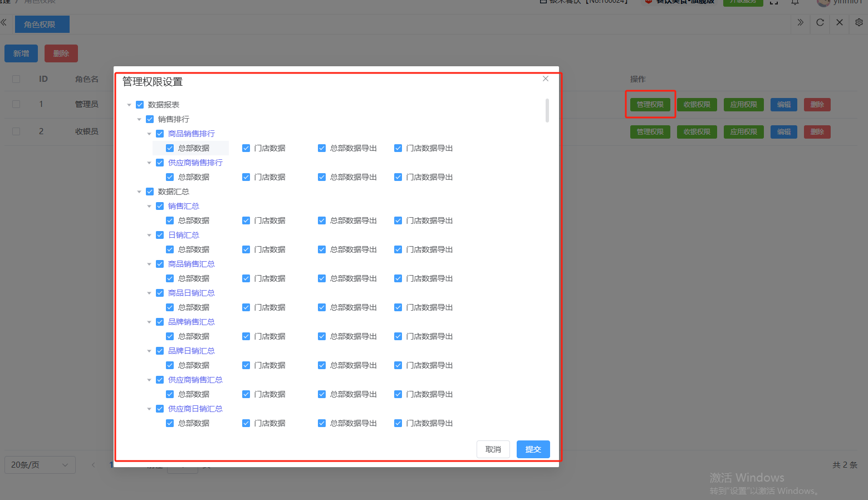Click the 取消 cancel button
Screen dimensions: 868x500
(x=493, y=449)
